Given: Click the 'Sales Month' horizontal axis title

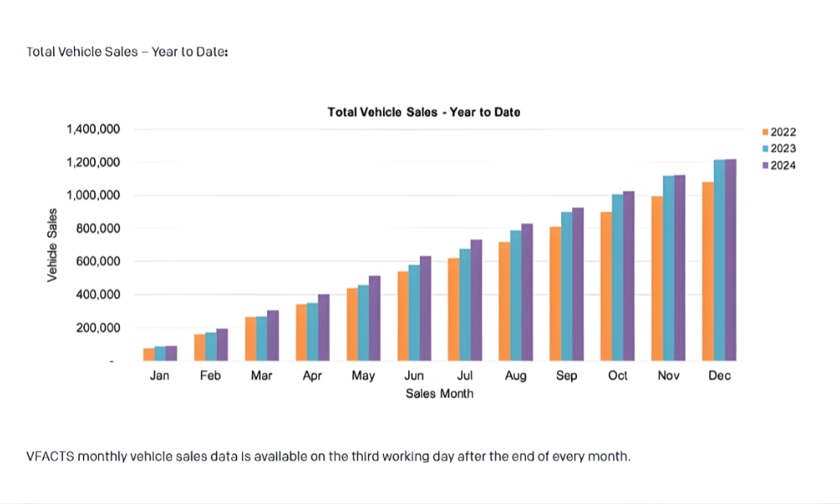Looking at the screenshot, I should 439,393.
